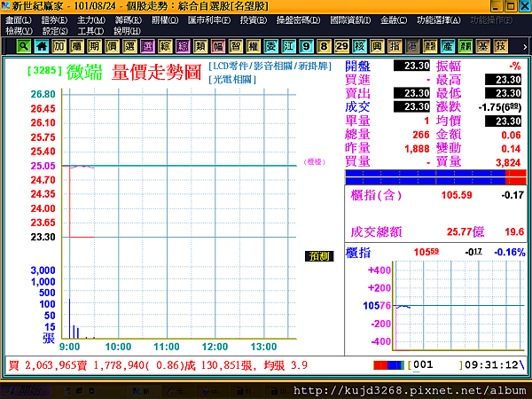
Task: Open the 功能選擇(A) menu
Action: (439, 20)
